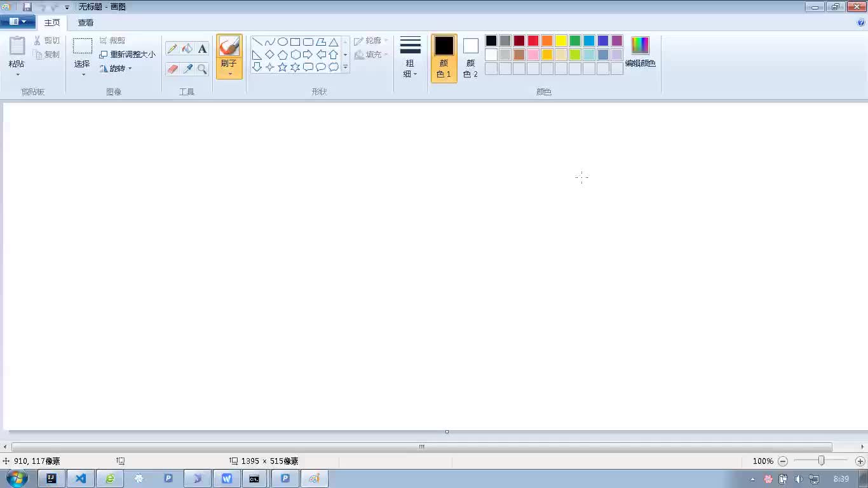Screen dimensions: 868x488
Task: Click Resize (重新调整大小) button
Action: pyautogui.click(x=127, y=55)
